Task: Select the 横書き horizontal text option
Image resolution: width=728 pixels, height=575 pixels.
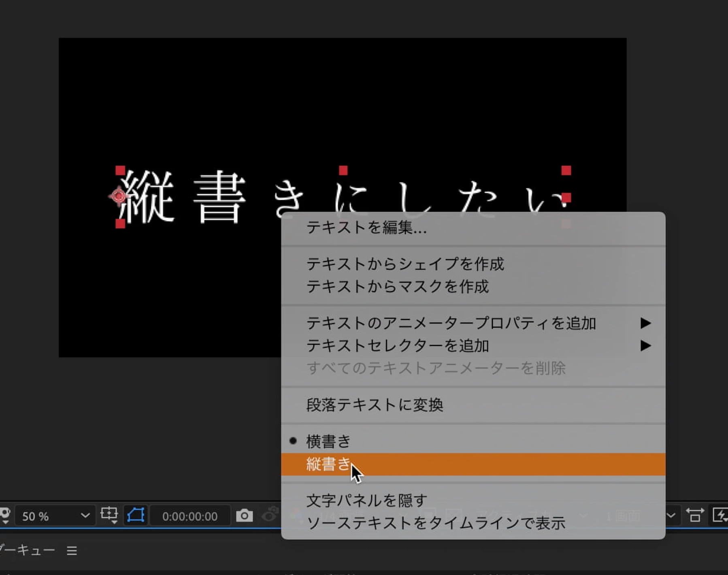Action: (473, 441)
